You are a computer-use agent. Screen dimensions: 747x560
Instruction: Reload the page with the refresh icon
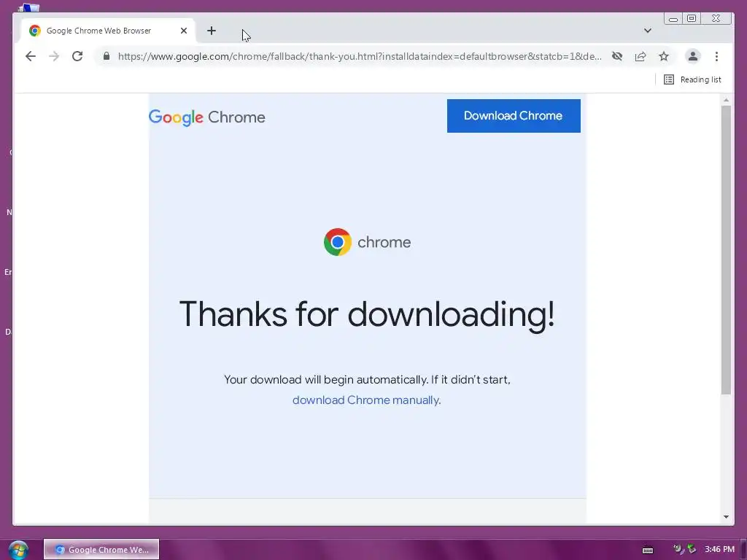77,56
